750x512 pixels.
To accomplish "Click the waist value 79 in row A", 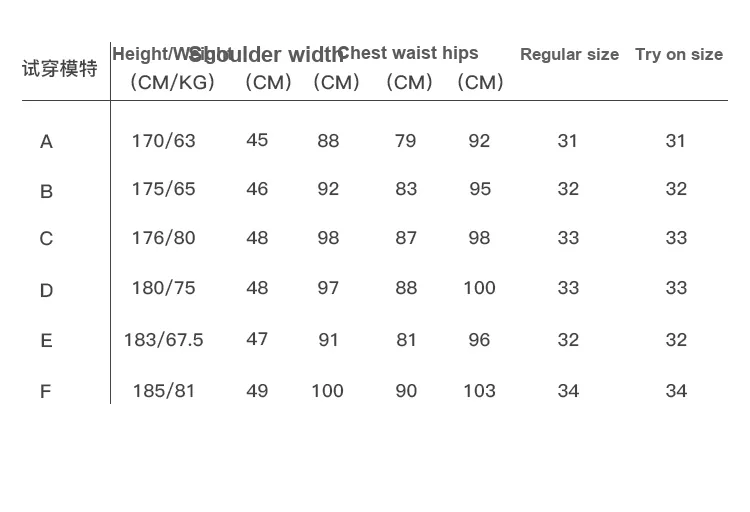I will click(406, 141).
